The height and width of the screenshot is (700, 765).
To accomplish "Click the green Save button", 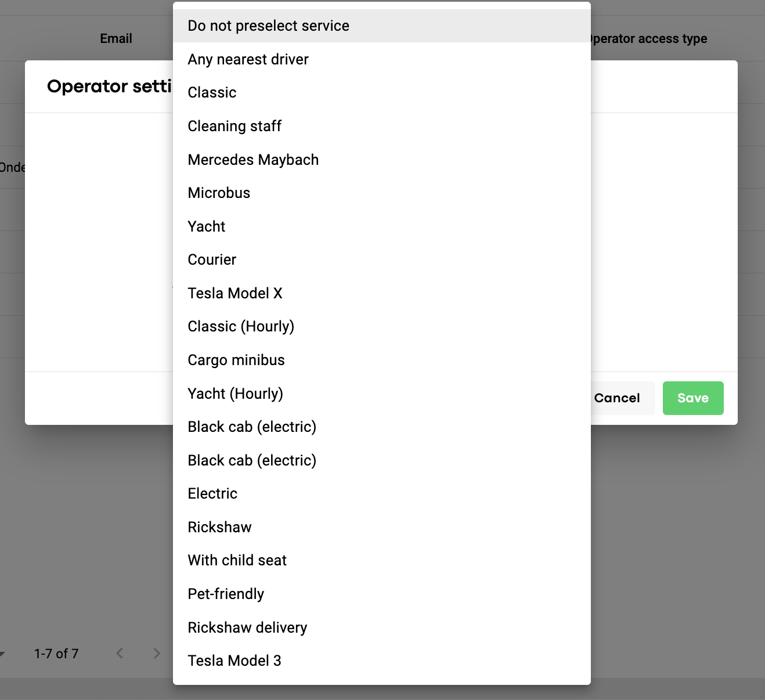I will point(693,398).
